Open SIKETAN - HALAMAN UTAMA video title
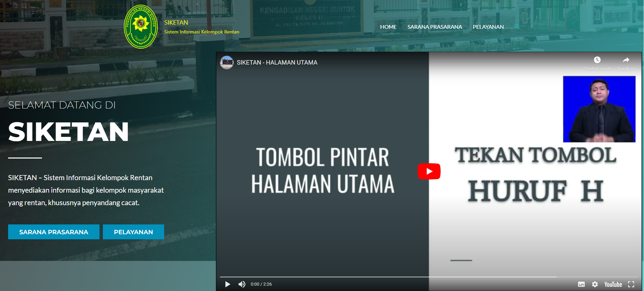The image size is (644, 291). pyautogui.click(x=277, y=63)
